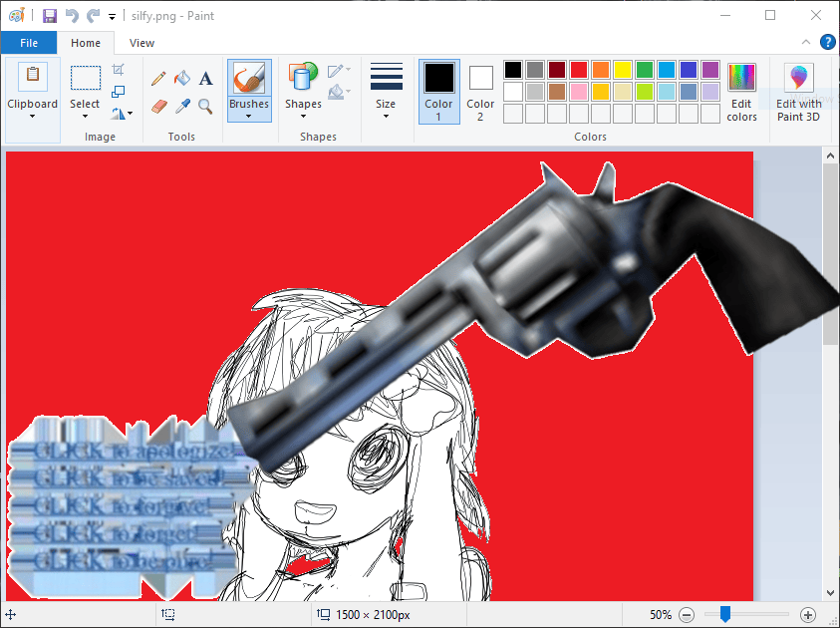Viewport: 840px width, 628px height.
Task: Open the Size dropdown
Action: tap(386, 116)
